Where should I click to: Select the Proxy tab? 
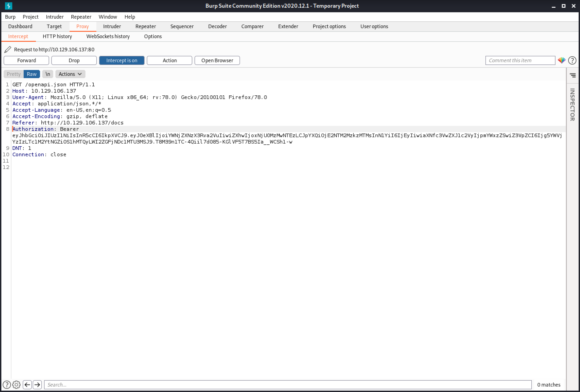pyautogui.click(x=82, y=26)
